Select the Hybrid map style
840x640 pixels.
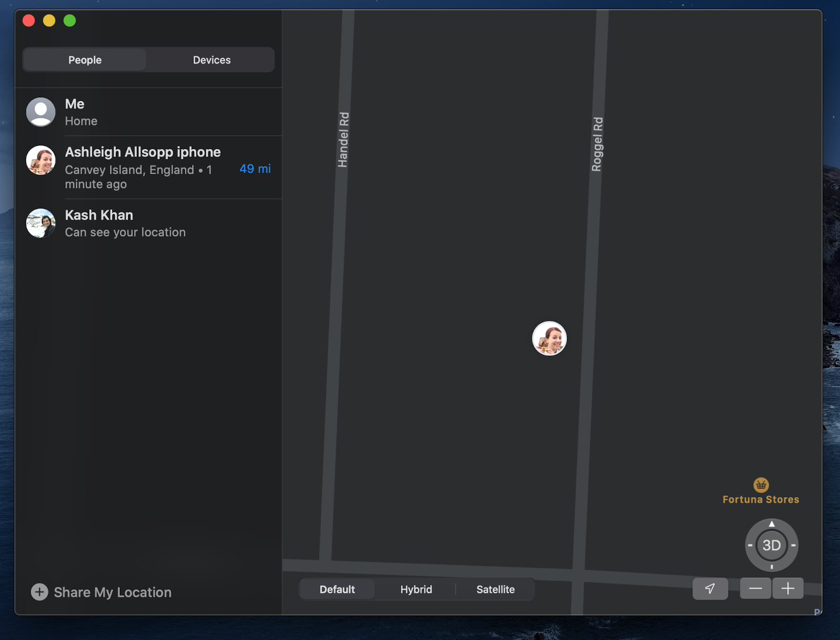pyautogui.click(x=416, y=589)
